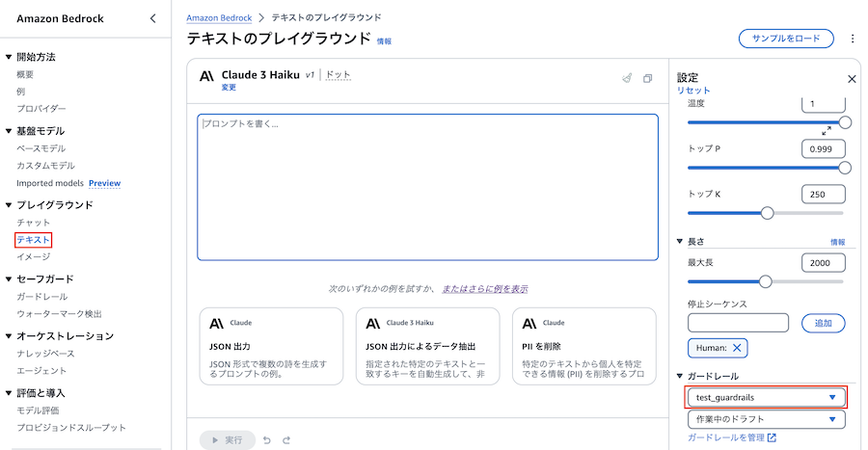Click the 情報 link next to the page title
This screenshot has width=868, height=450.
point(384,41)
